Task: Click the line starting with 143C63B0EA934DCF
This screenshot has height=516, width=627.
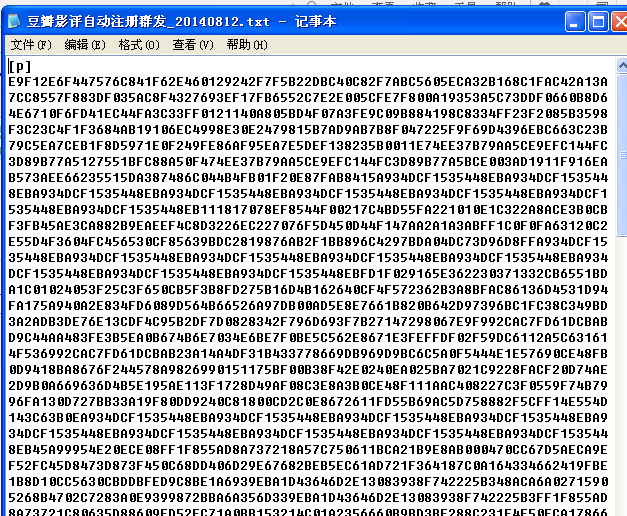Action: click(308, 418)
